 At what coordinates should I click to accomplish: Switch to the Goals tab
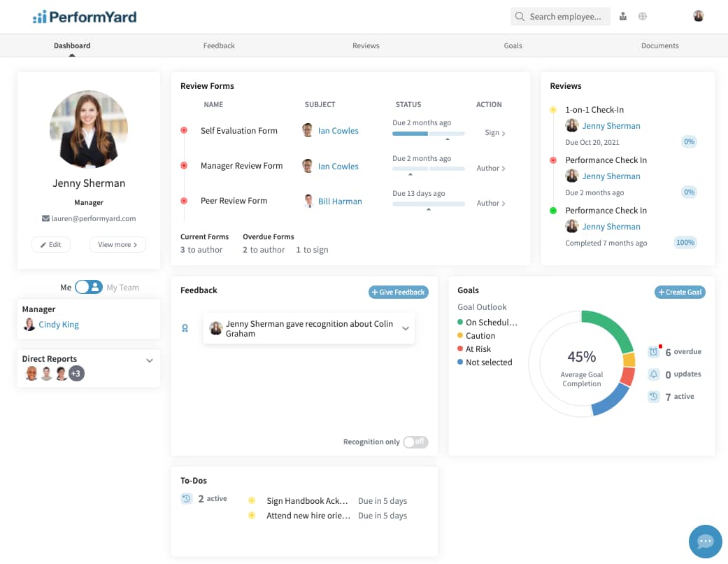(x=513, y=45)
